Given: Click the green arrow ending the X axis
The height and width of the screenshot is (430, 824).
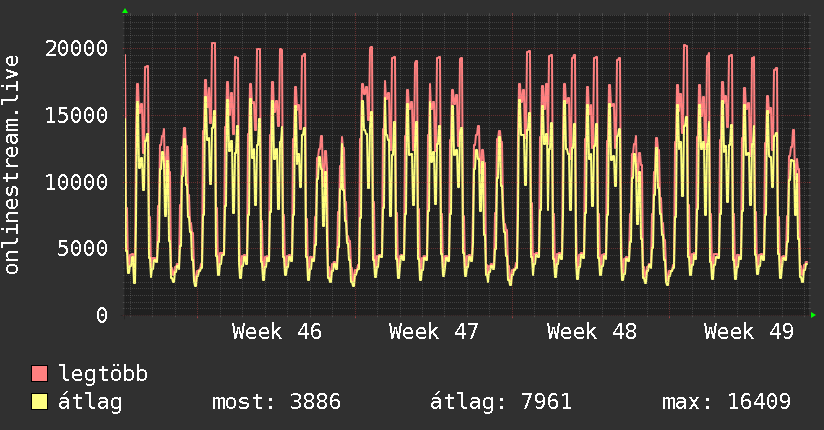Looking at the screenshot, I should click(814, 315).
